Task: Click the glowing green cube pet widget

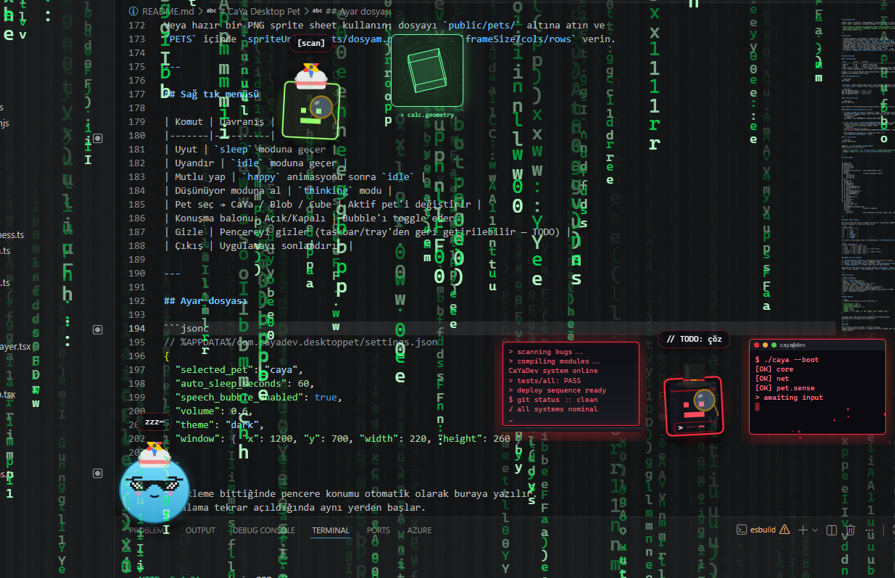Action: coord(427,71)
